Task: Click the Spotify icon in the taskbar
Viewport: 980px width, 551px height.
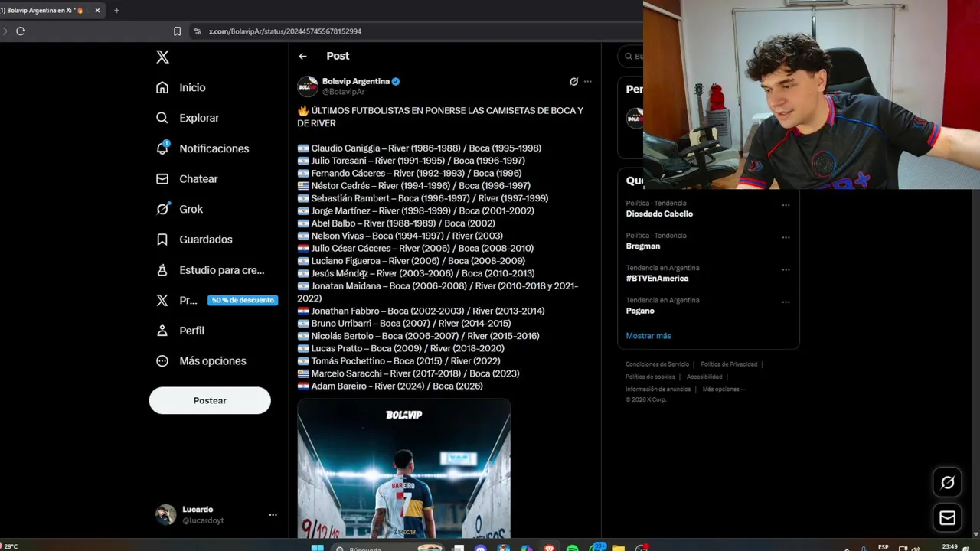Action: (x=572, y=548)
